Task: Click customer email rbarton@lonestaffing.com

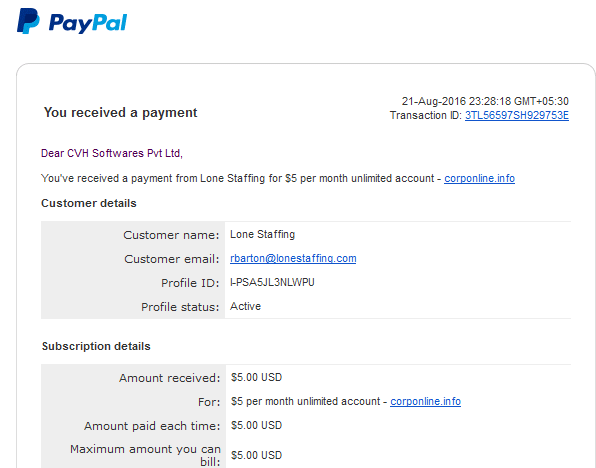Action: (x=293, y=259)
